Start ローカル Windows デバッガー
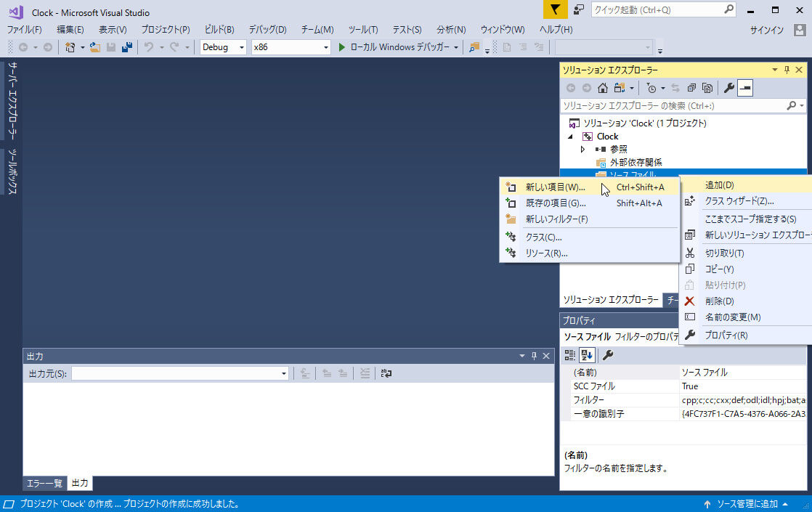812x512 pixels. click(x=394, y=47)
